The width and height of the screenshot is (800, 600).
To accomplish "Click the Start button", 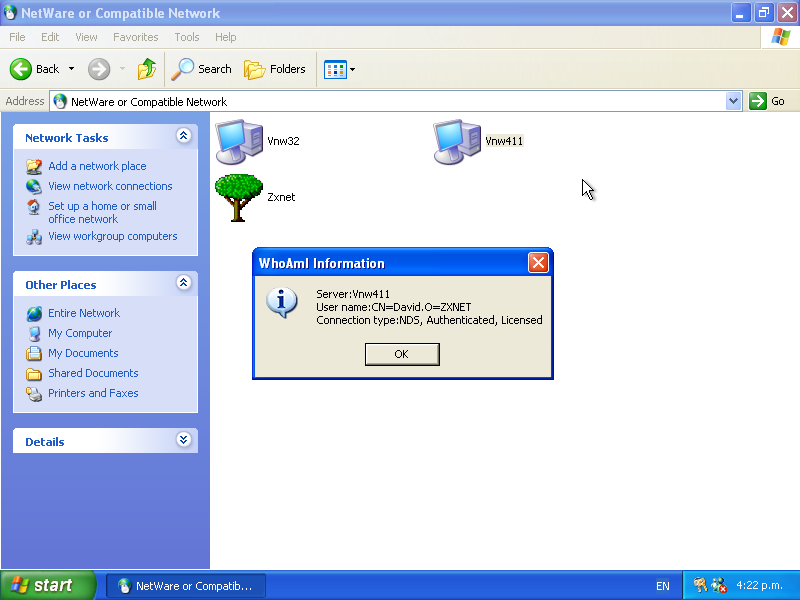I will 48,585.
